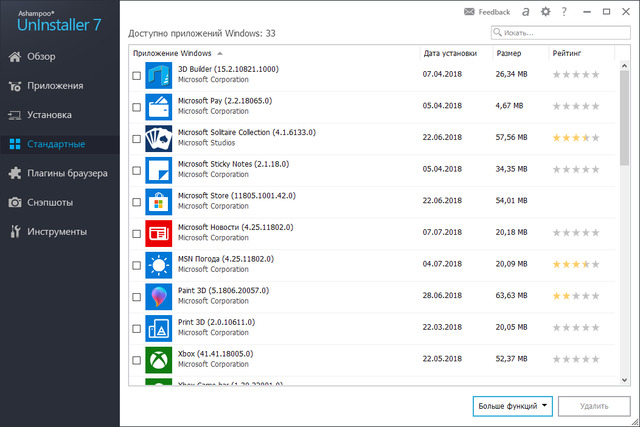Tick the Microsoft Sticky Notes checkbox

tap(136, 171)
